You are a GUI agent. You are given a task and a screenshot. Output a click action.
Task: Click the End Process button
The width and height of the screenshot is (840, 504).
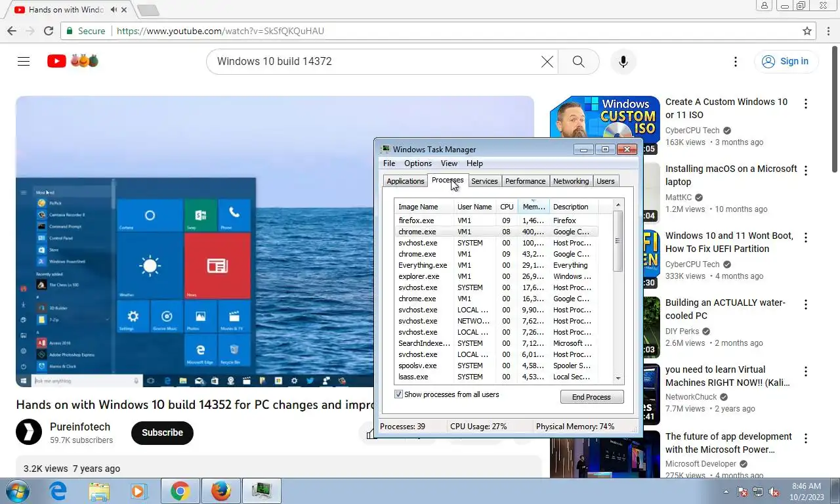[592, 397]
